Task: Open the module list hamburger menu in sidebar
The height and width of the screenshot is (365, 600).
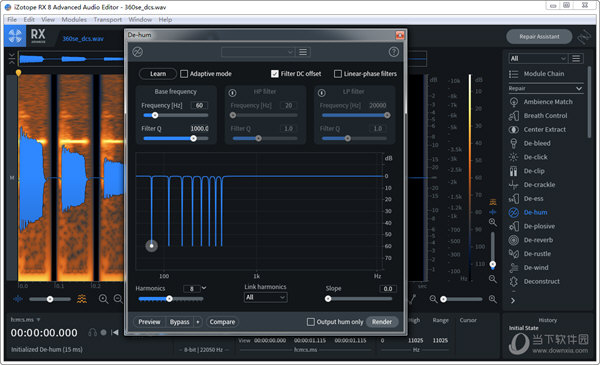Action: point(576,58)
